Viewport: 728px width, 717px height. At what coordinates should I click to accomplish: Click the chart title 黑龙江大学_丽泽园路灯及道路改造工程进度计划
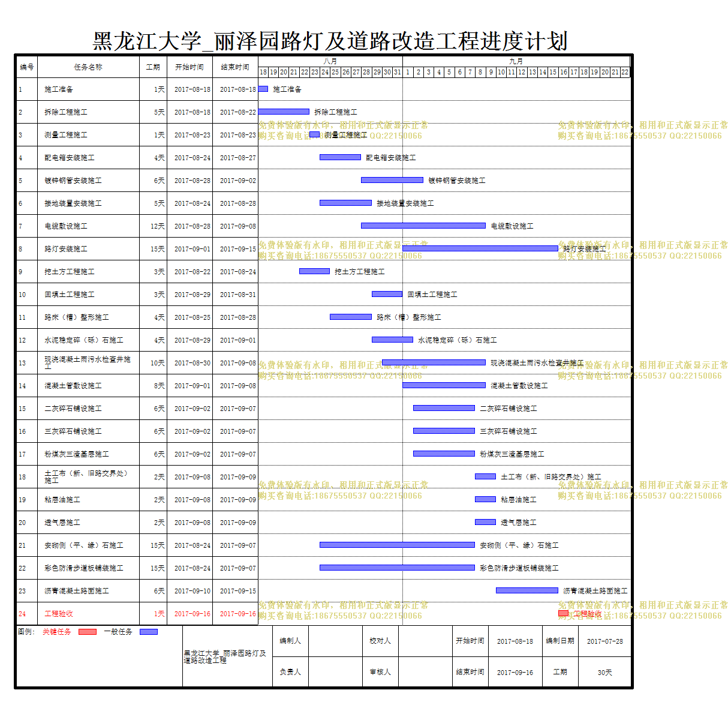pyautogui.click(x=330, y=41)
